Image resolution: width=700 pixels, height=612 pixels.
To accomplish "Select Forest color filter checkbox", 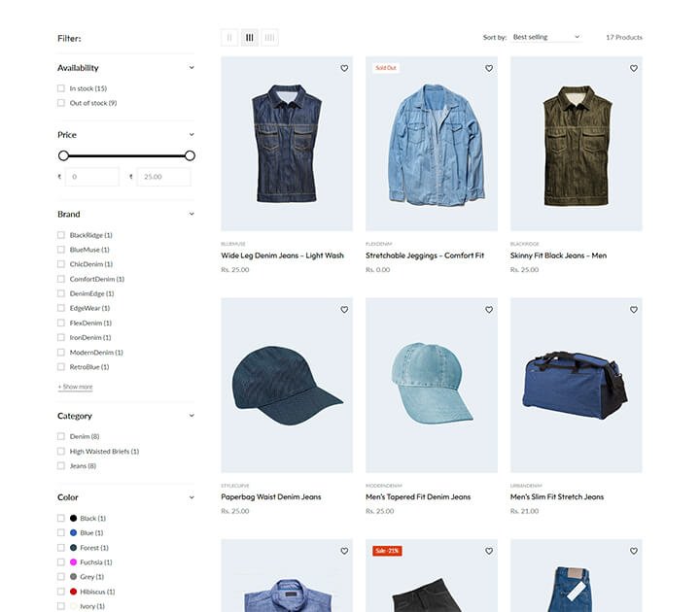I will [61, 548].
